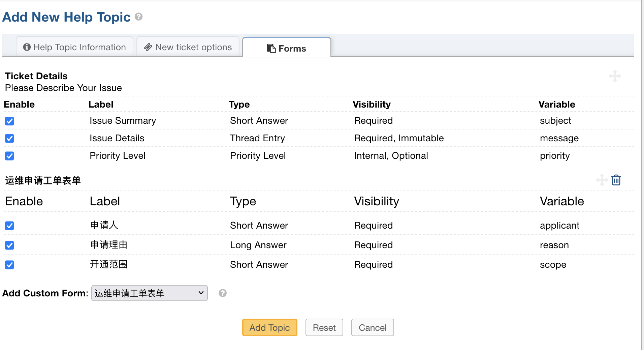Click the info icon on Help Topic Information tab
The height and width of the screenshot is (350, 644).
pos(27,47)
